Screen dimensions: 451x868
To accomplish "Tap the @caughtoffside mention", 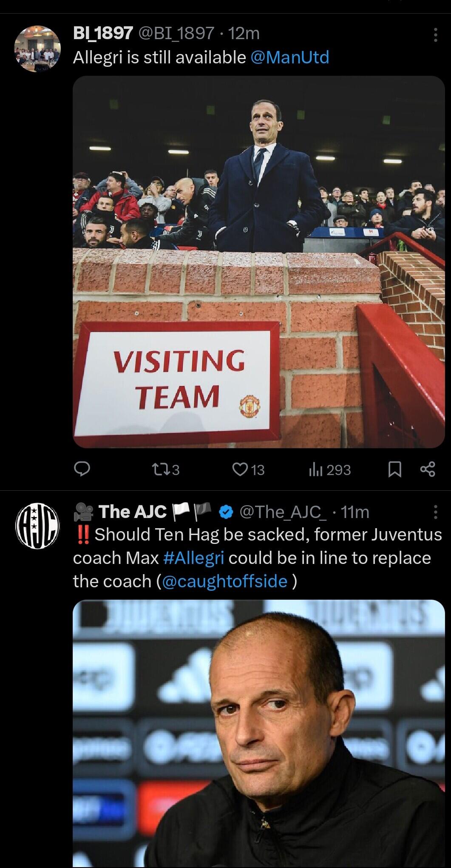I will click(x=224, y=581).
